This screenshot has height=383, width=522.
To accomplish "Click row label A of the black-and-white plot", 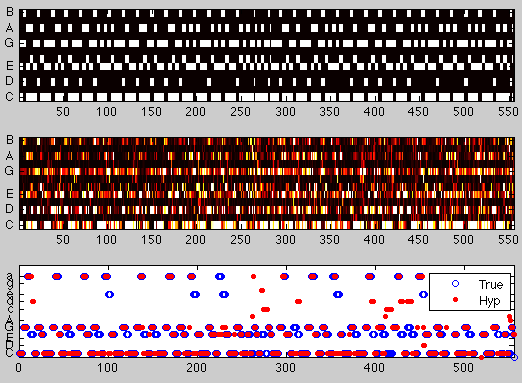I will pos(10,28).
